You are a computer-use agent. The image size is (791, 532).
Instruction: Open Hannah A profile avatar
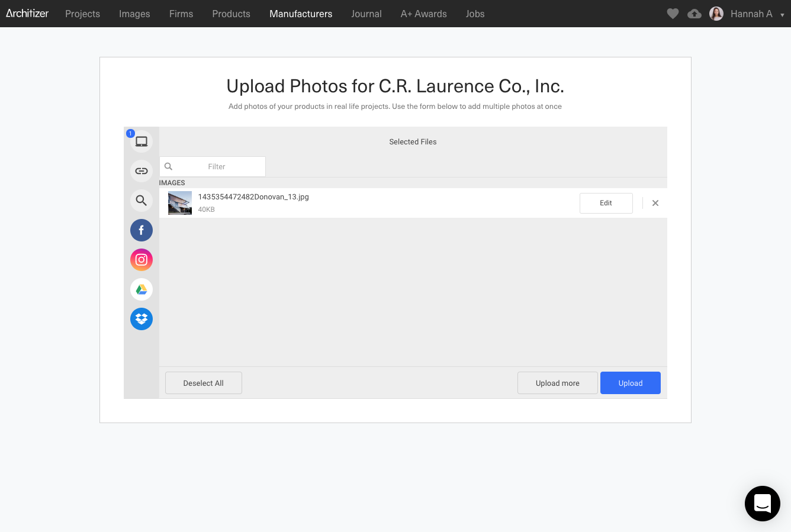(x=716, y=14)
